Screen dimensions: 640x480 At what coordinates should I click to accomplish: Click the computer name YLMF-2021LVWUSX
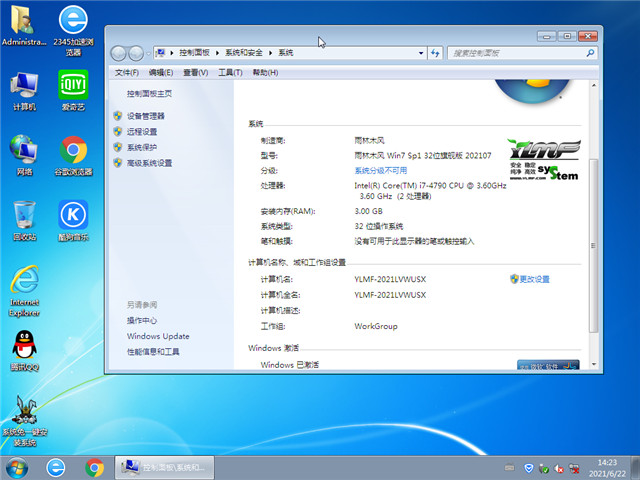[x=390, y=279]
